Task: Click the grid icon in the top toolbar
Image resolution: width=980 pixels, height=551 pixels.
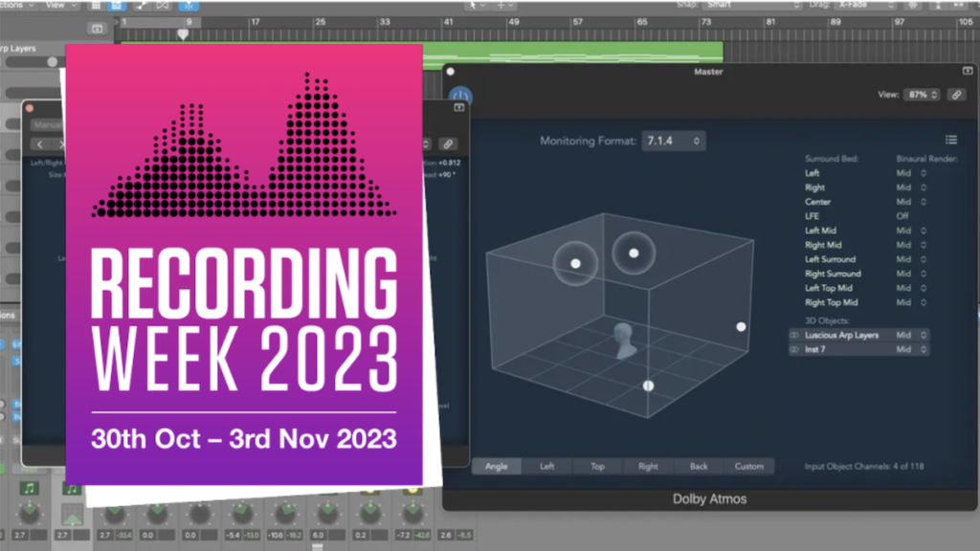Action: pos(97,6)
